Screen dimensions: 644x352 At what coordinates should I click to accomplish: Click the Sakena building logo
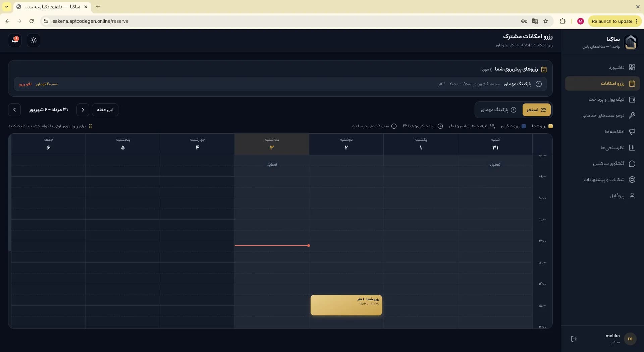[x=631, y=42]
